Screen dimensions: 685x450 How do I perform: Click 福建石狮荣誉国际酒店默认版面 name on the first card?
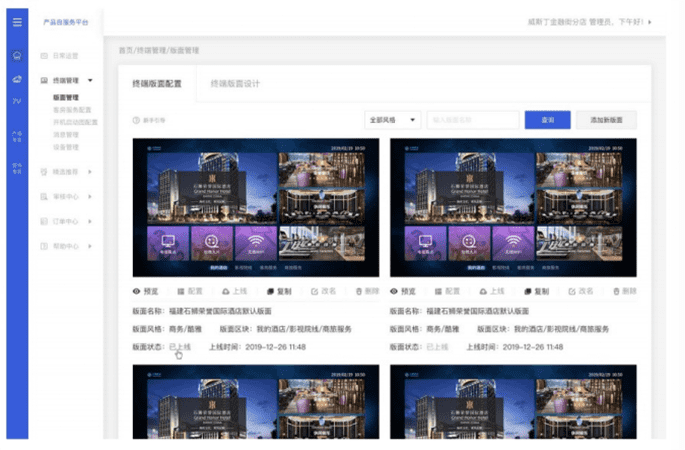click(x=220, y=312)
